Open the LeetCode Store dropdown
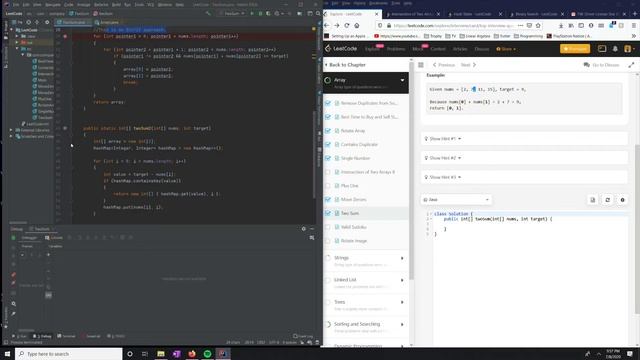The width and height of the screenshot is (640, 360). click(x=506, y=49)
